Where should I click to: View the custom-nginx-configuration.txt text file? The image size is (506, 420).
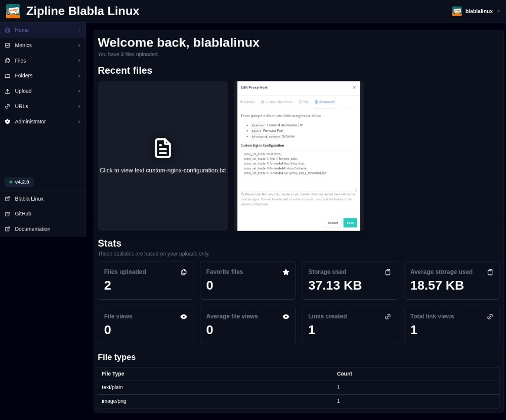(x=162, y=156)
